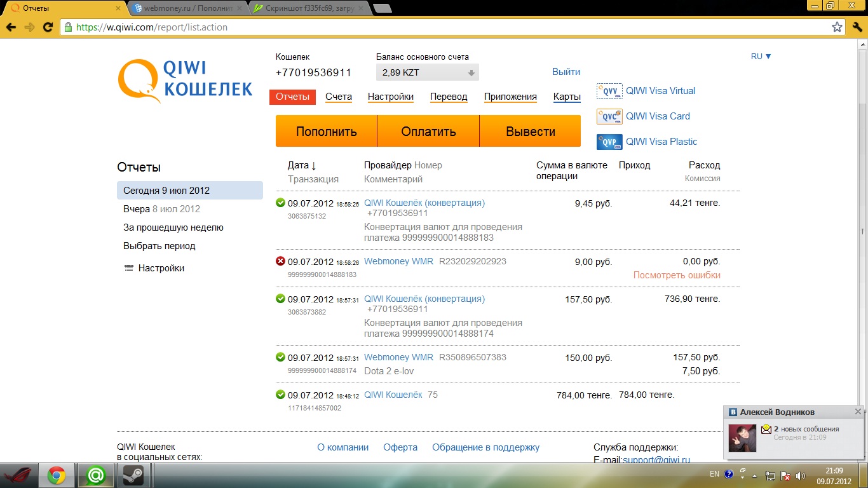Click the Оферта footer link
Image resolution: width=868 pixels, height=488 pixels.
click(400, 447)
